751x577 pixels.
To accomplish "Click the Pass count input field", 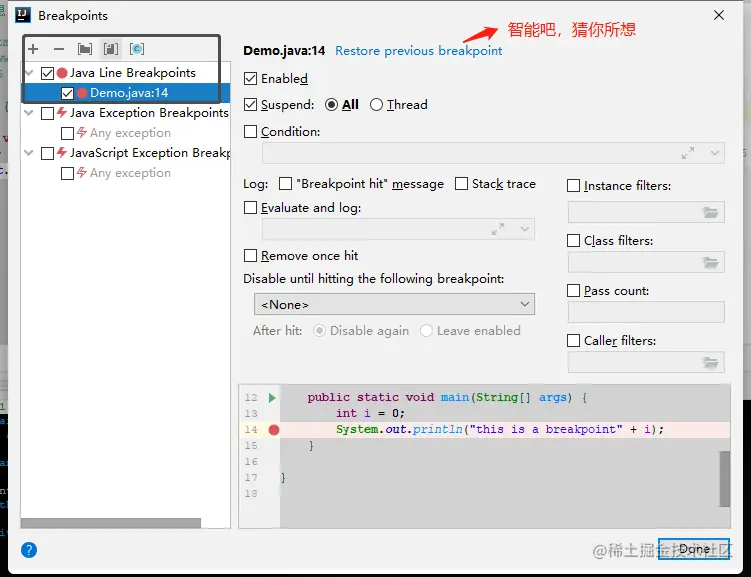I will 646,312.
